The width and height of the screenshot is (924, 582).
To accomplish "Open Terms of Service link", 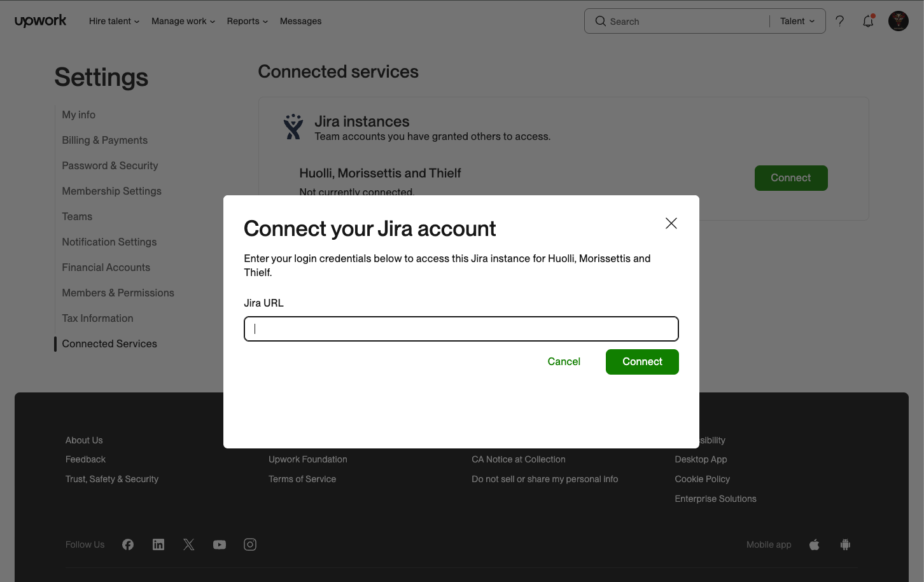I will (302, 479).
